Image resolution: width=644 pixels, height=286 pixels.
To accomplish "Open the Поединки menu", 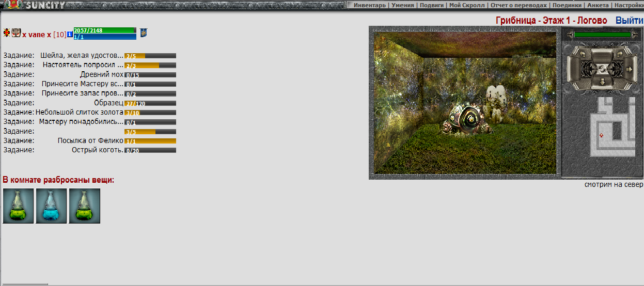I will click(568, 5).
